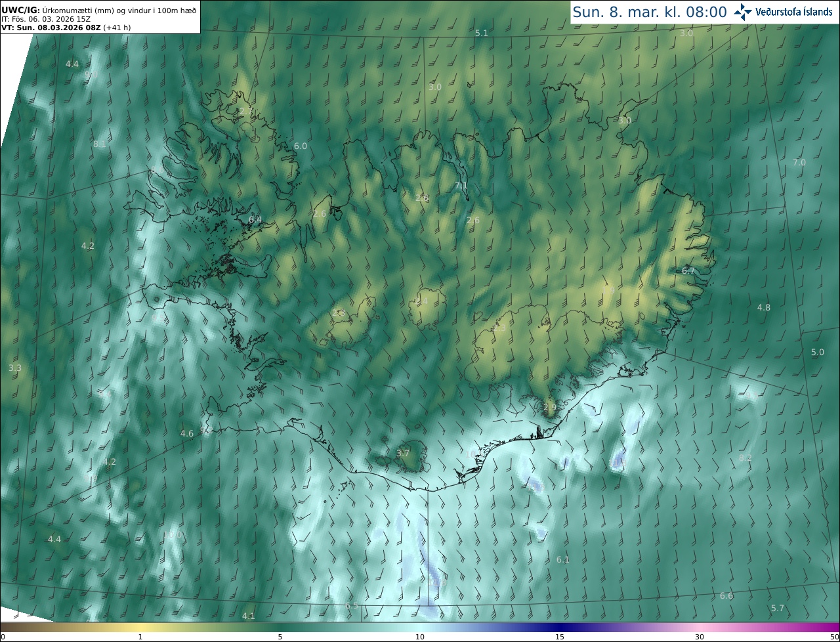Click the 5.0 value label
Image resolution: width=840 pixels, height=642 pixels.
[818, 352]
